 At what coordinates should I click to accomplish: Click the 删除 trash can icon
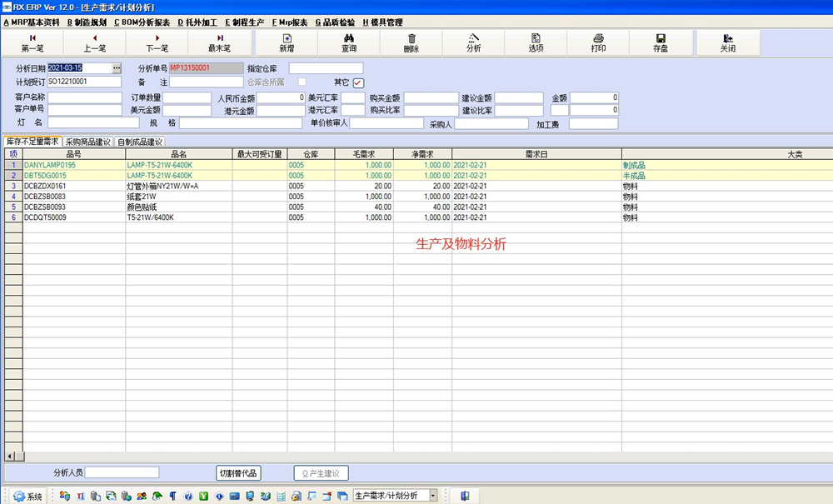click(x=412, y=38)
